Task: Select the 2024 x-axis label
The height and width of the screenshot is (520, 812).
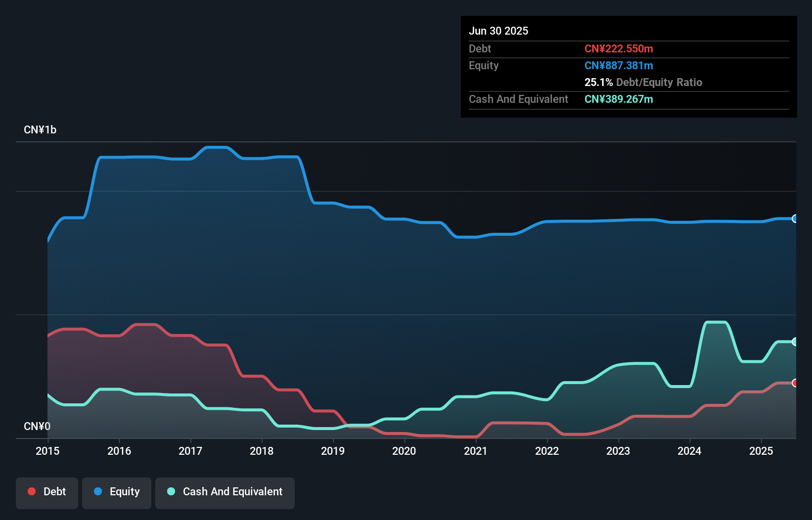Action: click(689, 451)
